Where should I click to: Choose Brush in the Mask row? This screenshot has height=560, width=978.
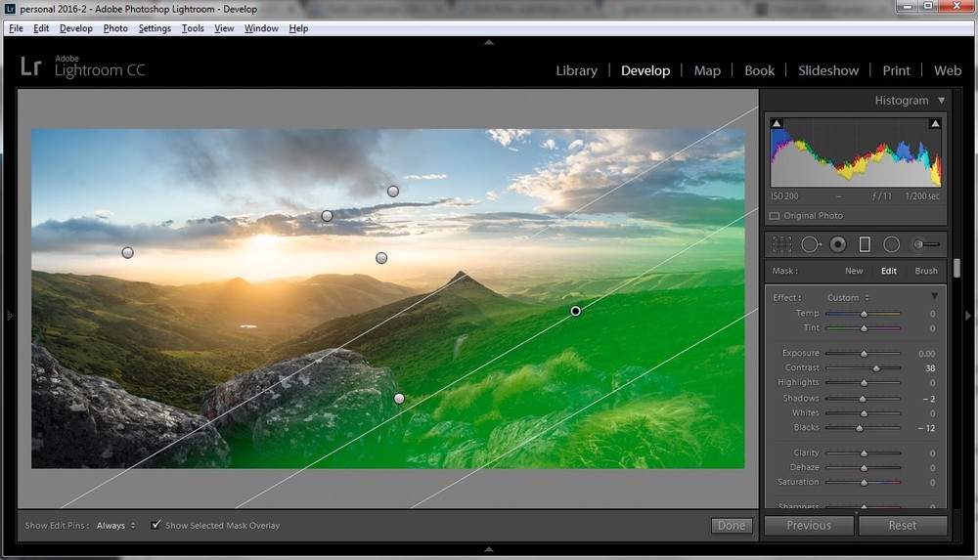tap(926, 271)
